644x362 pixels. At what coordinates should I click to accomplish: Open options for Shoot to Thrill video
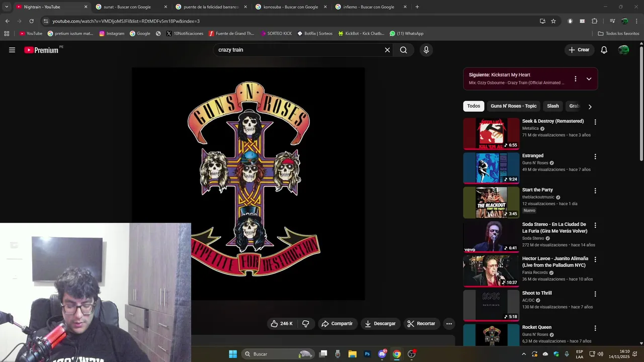click(x=595, y=294)
